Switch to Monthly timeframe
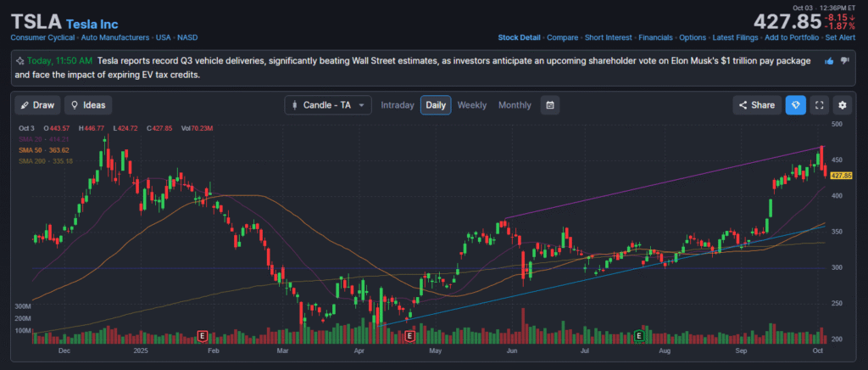 tap(515, 105)
